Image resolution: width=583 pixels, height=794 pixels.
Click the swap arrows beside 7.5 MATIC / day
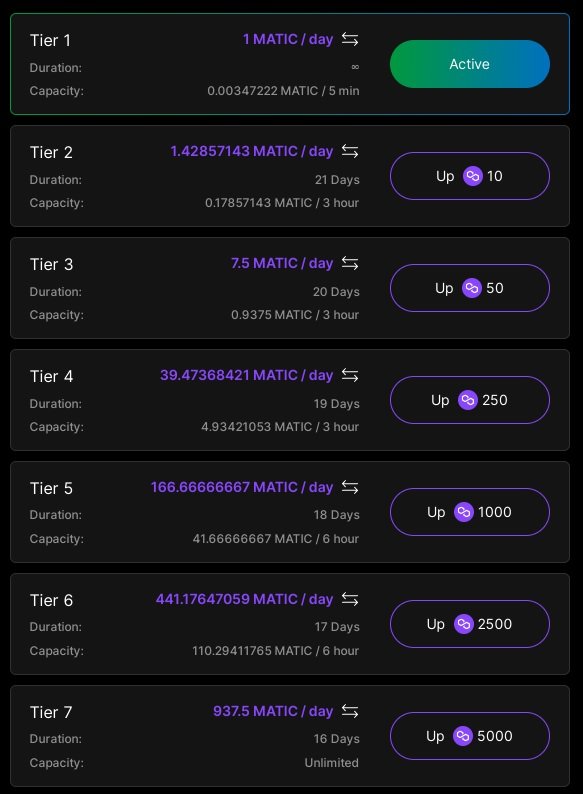click(x=350, y=263)
